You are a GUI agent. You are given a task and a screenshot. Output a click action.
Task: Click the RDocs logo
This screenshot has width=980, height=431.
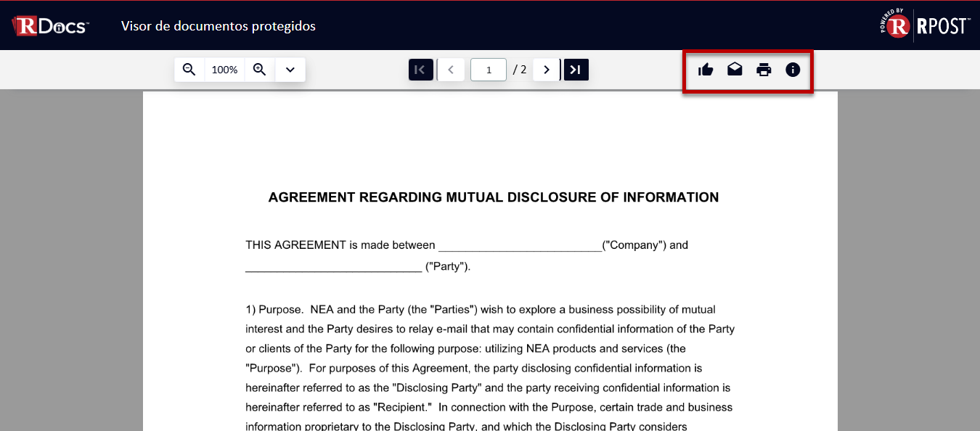coord(51,26)
